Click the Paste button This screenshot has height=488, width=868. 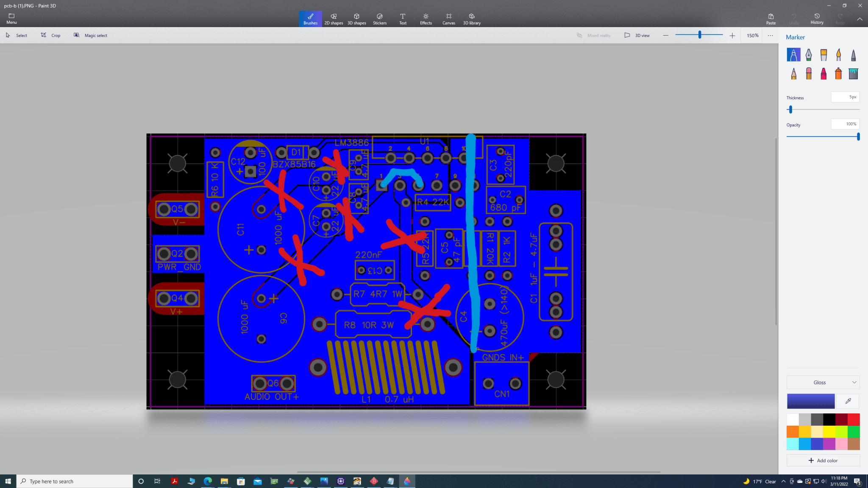(771, 19)
